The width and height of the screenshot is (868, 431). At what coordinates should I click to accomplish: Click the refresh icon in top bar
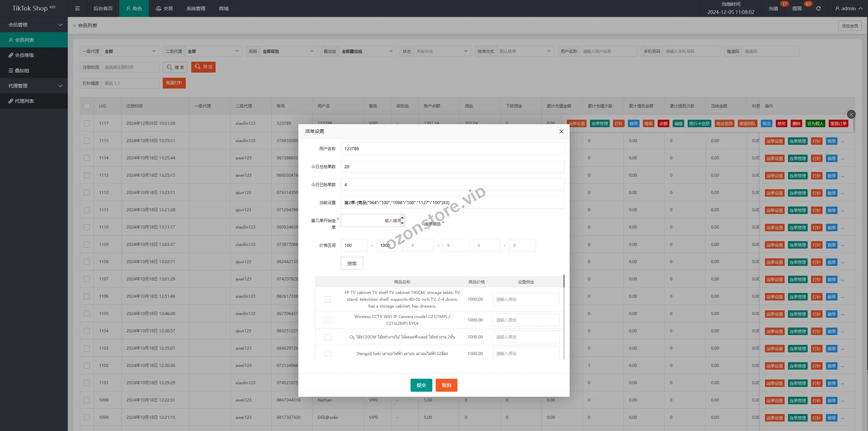(x=818, y=8)
